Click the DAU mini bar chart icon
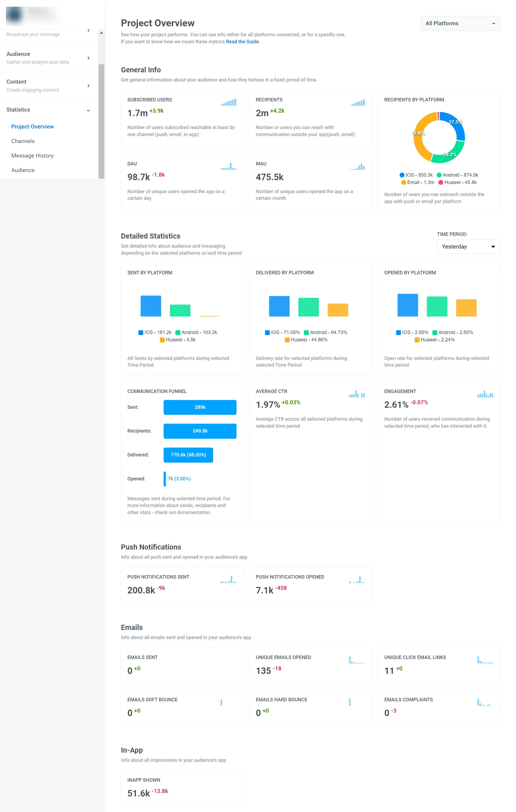Screen dimensions: 516x812 228,167
